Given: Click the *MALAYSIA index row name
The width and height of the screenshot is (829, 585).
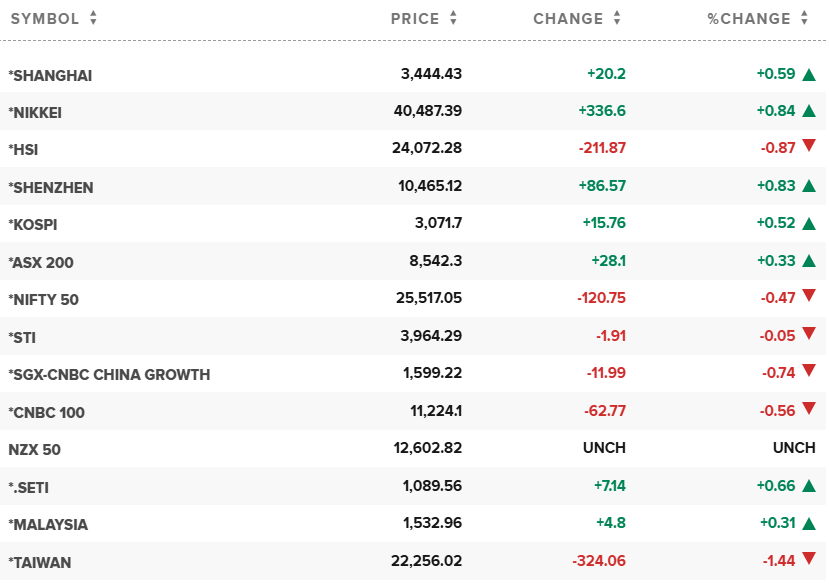Looking at the screenshot, I should (48, 525).
